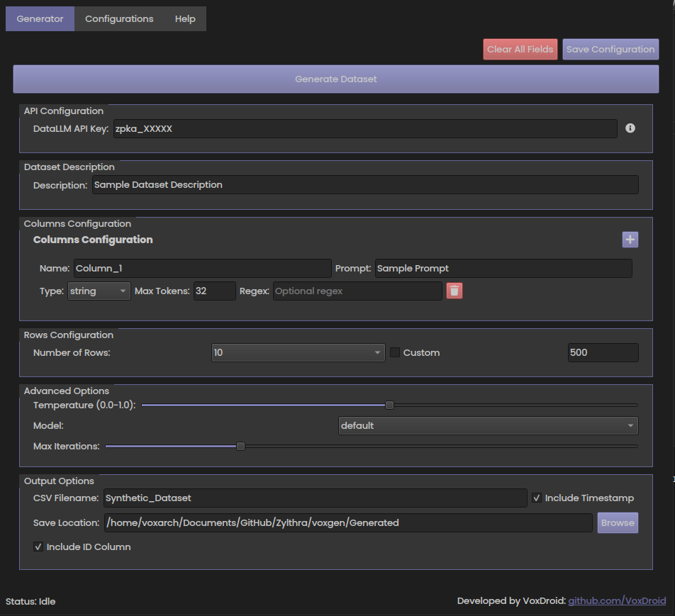Click the Save Configuration button
Viewport: 675px width, 616px height.
[610, 49]
